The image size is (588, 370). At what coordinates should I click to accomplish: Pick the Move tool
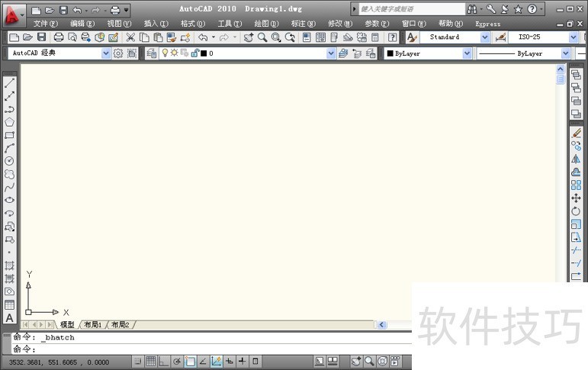[576, 198]
